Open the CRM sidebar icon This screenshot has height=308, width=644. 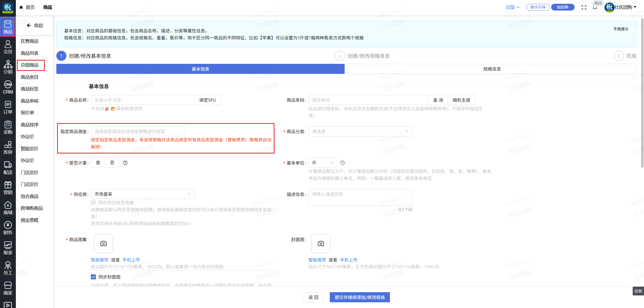(x=8, y=87)
